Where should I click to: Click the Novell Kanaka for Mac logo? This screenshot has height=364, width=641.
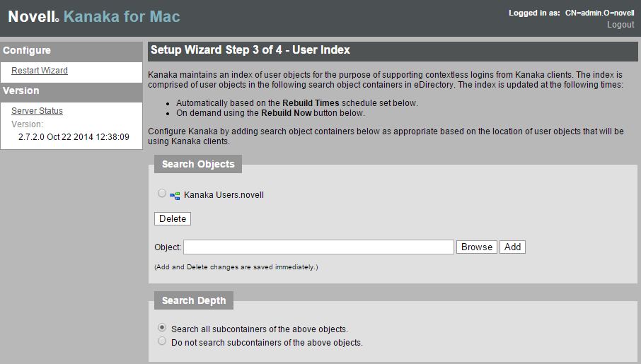tap(94, 17)
